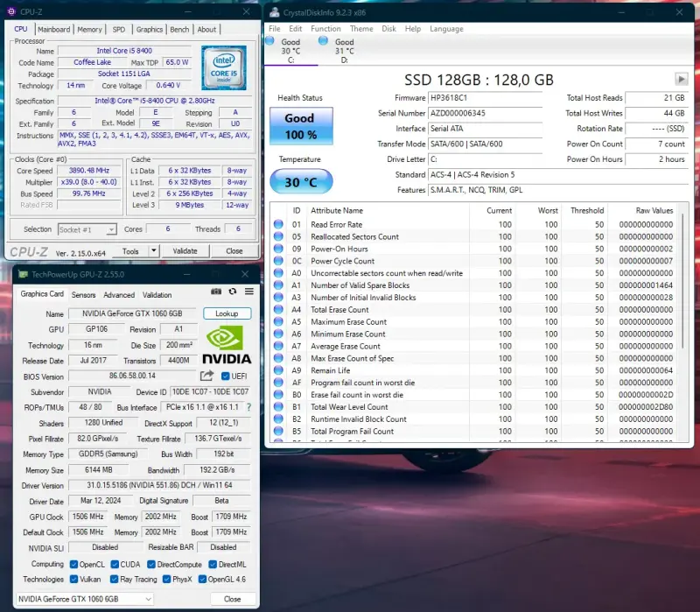This screenshot has width=700, height=612.
Task: Click status dot of Total Wear Level Count row
Action: coord(278,406)
